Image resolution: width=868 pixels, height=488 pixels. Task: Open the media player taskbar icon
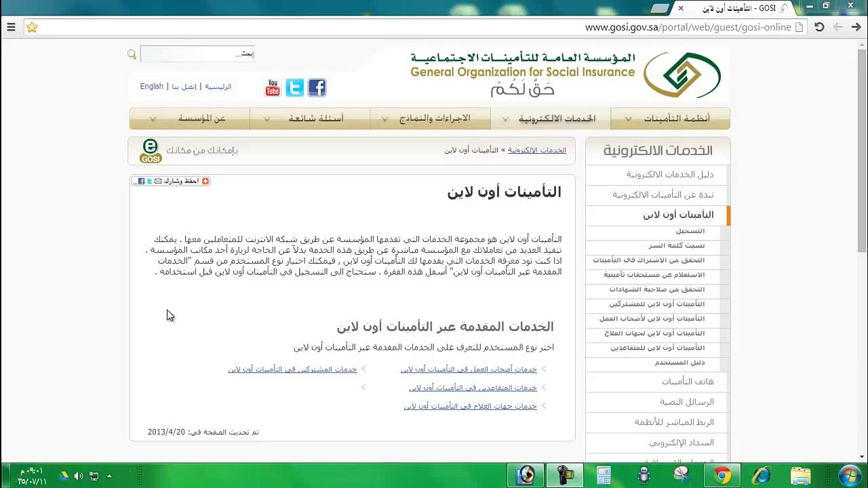pyautogui.click(x=526, y=475)
